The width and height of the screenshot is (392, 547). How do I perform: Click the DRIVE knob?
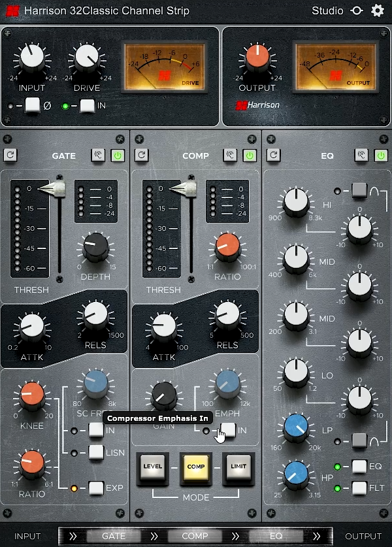pyautogui.click(x=87, y=58)
